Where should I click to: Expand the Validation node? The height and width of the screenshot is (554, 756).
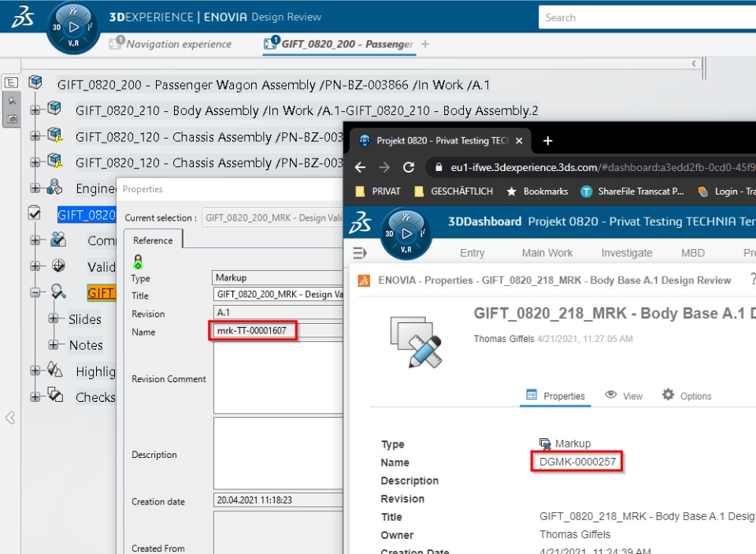tap(35, 266)
